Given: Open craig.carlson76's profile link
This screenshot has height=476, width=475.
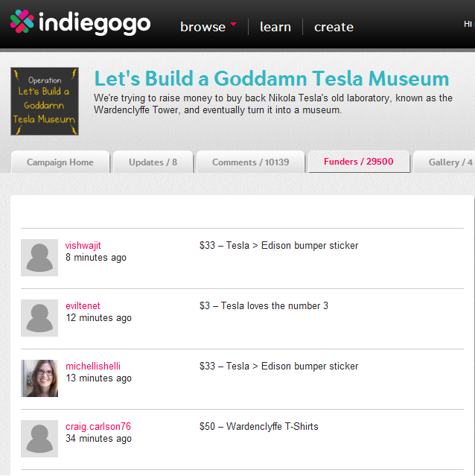Looking at the screenshot, I should 98,427.
